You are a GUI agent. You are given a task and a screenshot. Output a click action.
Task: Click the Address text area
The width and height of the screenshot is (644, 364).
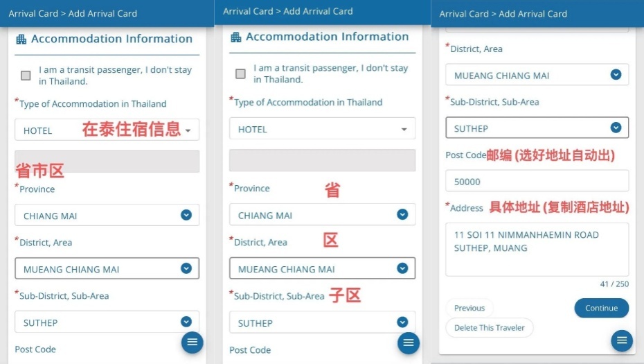pyautogui.click(x=537, y=249)
